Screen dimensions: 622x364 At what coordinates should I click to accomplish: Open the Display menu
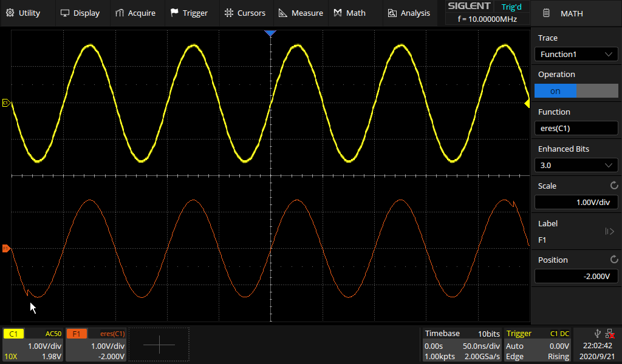[80, 13]
